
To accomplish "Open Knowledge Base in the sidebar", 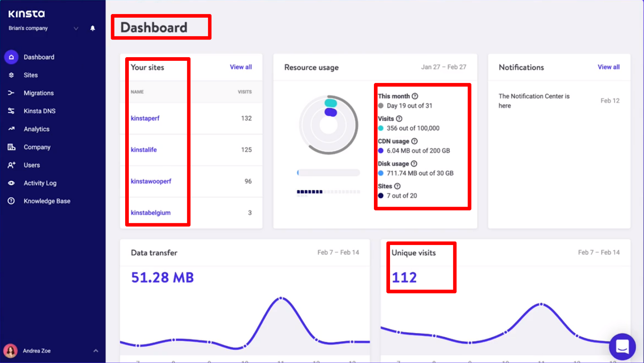I will pos(47,201).
